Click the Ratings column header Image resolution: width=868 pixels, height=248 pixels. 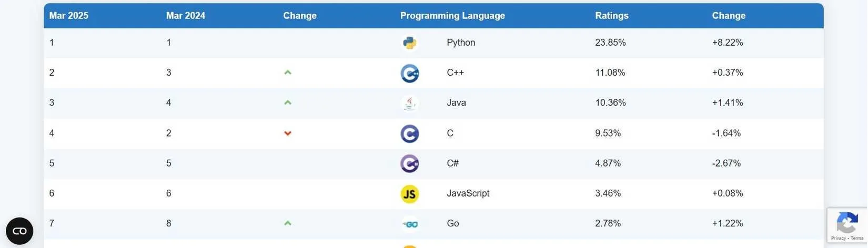(x=612, y=16)
